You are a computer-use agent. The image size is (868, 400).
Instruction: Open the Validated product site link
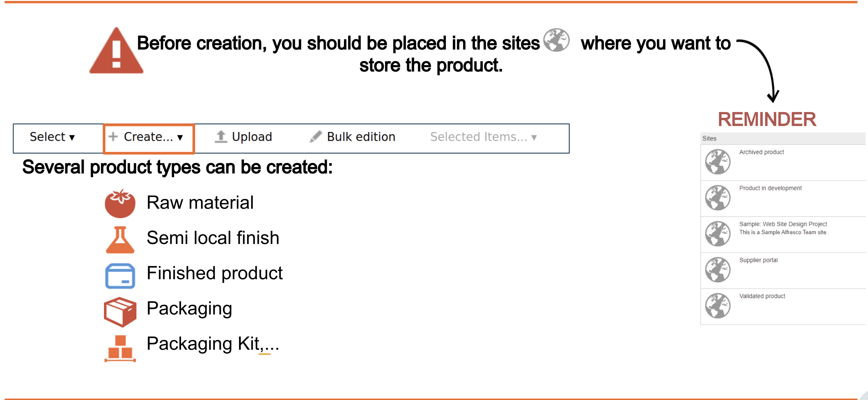(x=762, y=296)
